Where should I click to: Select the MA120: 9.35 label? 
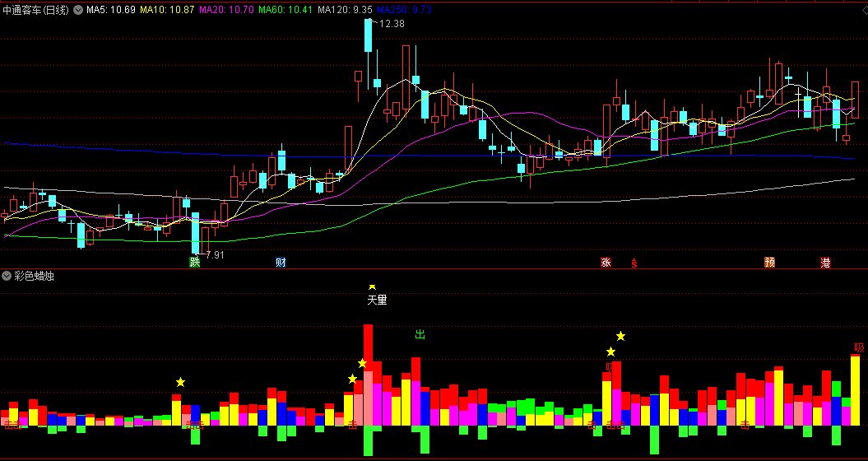pos(346,10)
